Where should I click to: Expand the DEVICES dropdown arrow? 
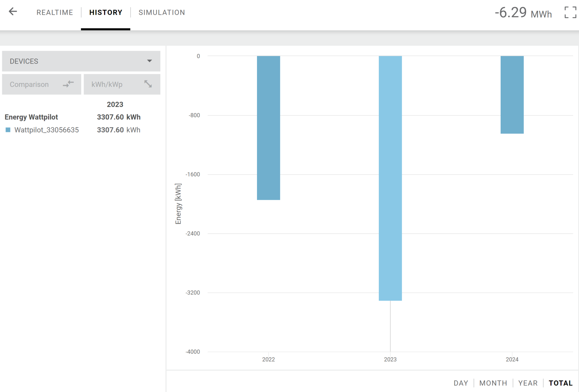coord(149,61)
